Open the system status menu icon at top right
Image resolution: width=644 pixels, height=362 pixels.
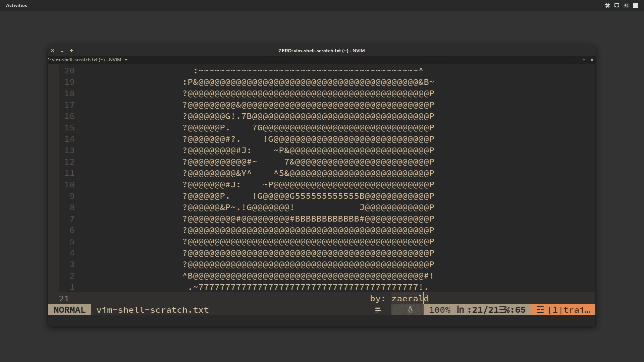(x=636, y=5)
